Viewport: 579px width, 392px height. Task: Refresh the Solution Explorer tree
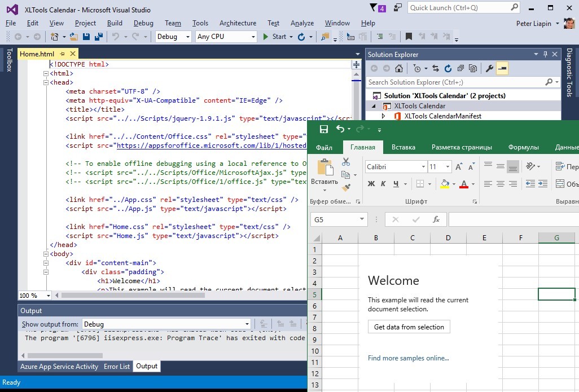coord(448,68)
